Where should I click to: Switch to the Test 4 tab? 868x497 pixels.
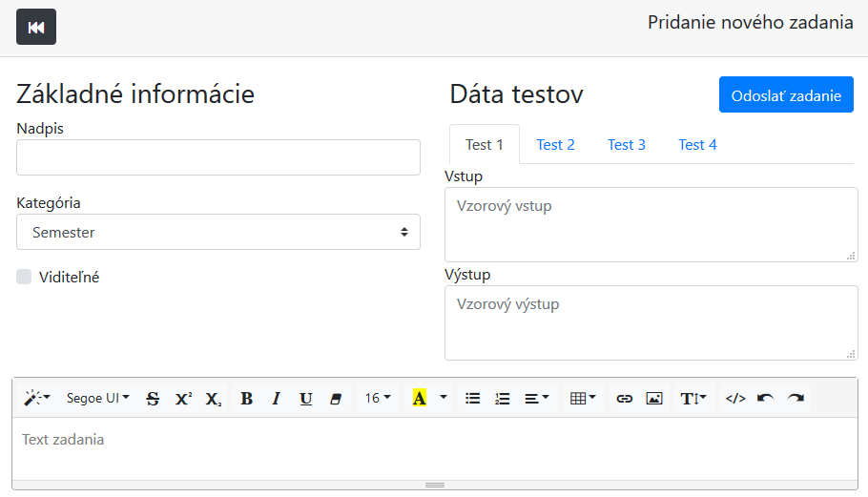click(x=697, y=144)
